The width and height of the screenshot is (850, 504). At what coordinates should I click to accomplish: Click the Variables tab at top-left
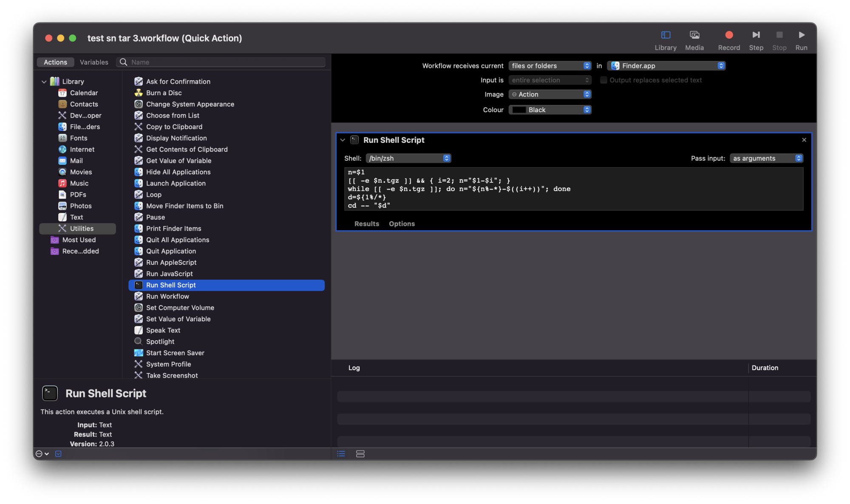point(94,62)
